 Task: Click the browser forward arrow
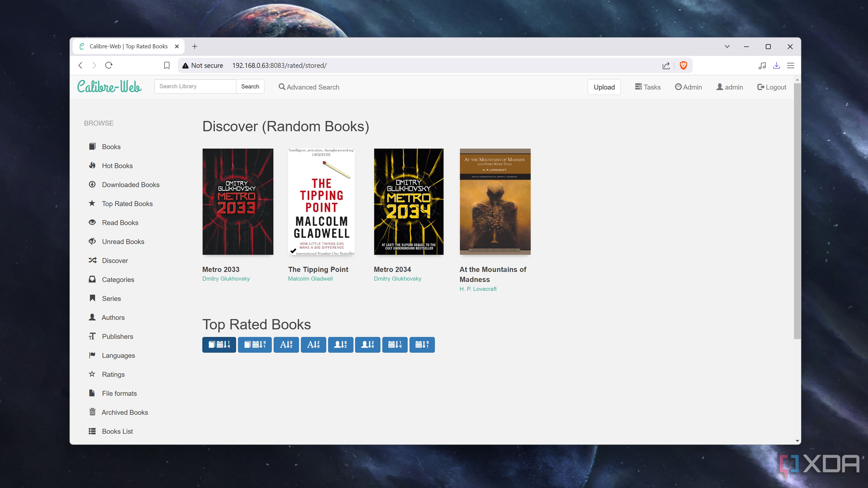pos(94,65)
